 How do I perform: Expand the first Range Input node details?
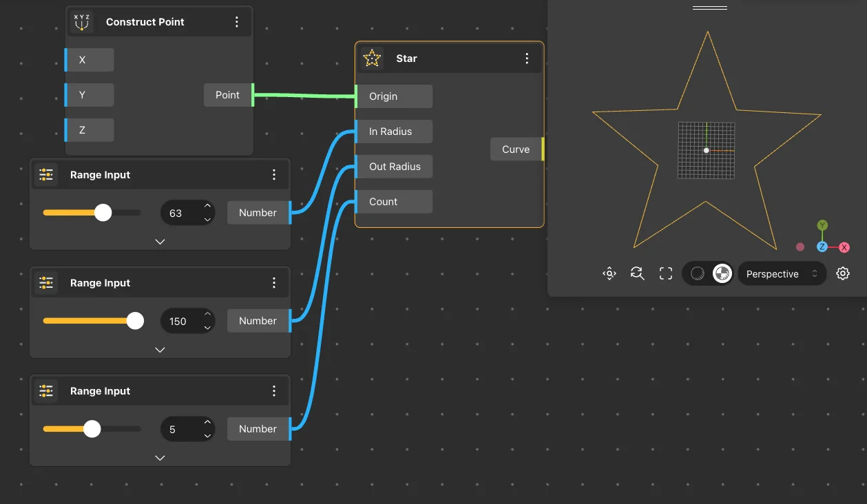coord(160,242)
